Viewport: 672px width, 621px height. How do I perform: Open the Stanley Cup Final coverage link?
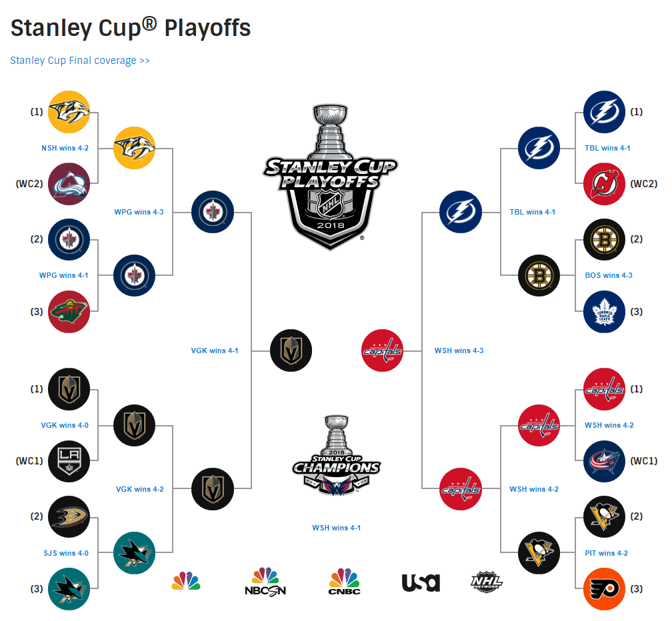80,61
